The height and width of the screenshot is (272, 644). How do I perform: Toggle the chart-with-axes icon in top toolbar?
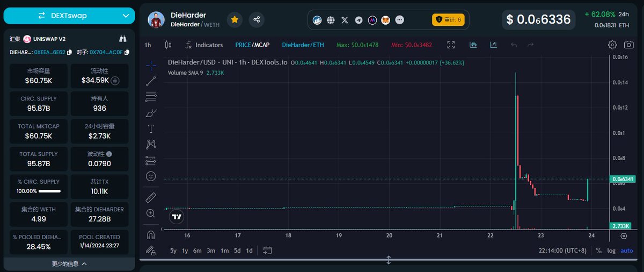click(x=493, y=45)
